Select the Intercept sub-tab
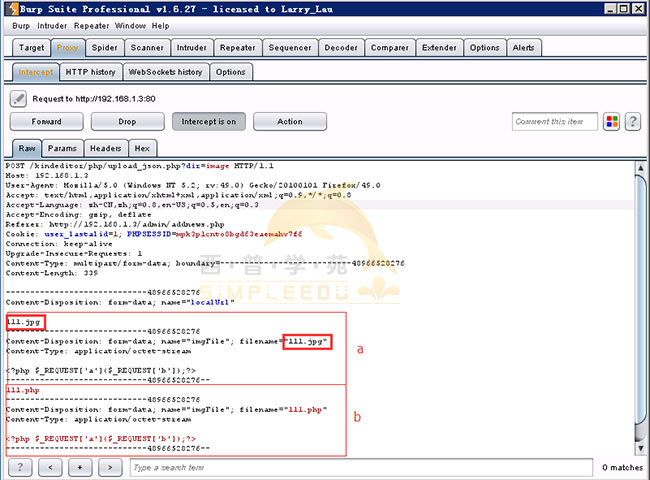Image resolution: width=650 pixels, height=480 pixels. point(36,72)
